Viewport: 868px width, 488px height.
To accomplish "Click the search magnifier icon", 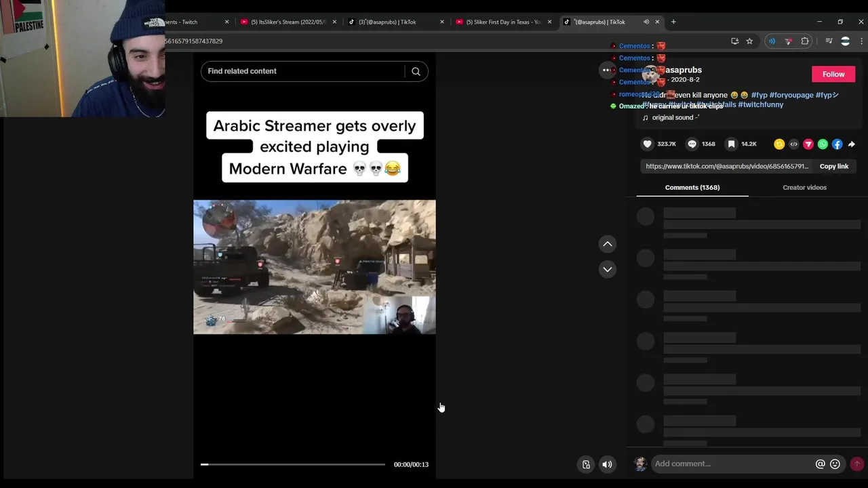I will click(x=416, y=71).
